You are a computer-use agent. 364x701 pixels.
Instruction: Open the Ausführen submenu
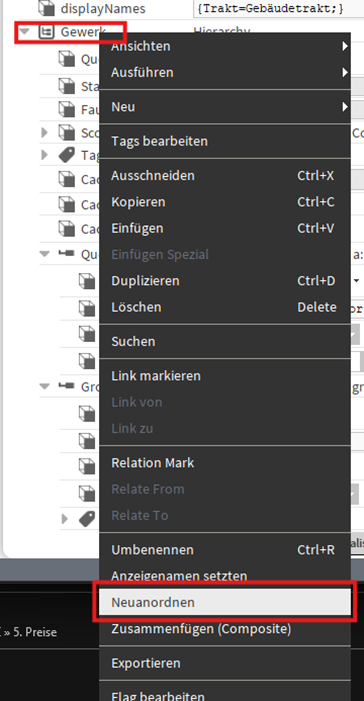[x=224, y=72]
